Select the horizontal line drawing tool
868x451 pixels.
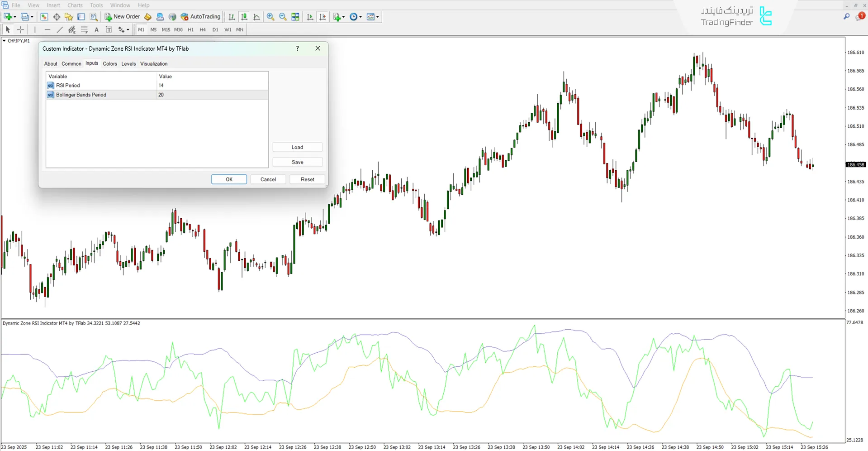click(x=47, y=29)
